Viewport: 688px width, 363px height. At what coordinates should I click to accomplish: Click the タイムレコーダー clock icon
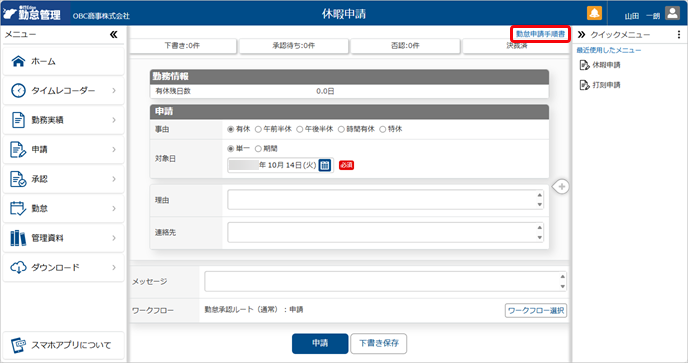(18, 90)
